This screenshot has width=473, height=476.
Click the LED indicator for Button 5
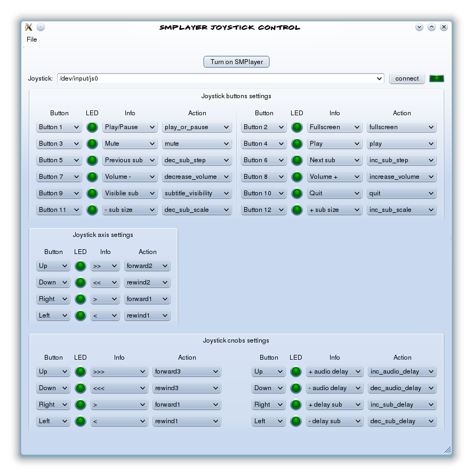click(x=92, y=160)
